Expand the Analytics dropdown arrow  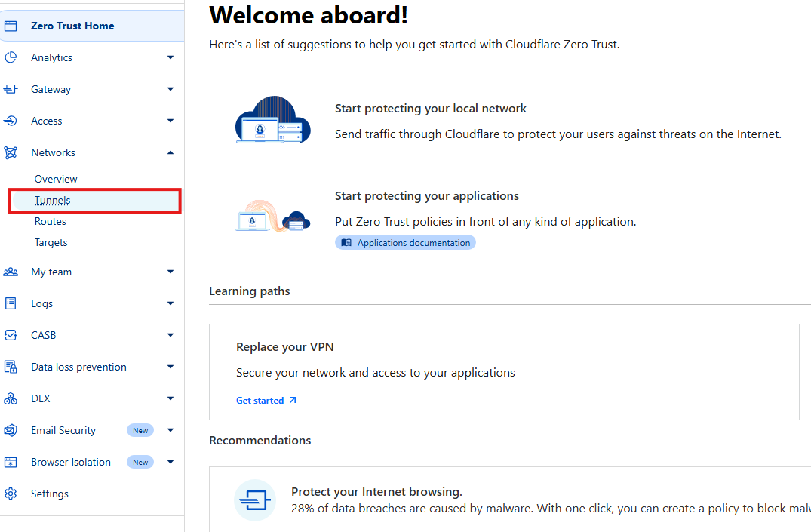[x=170, y=57]
